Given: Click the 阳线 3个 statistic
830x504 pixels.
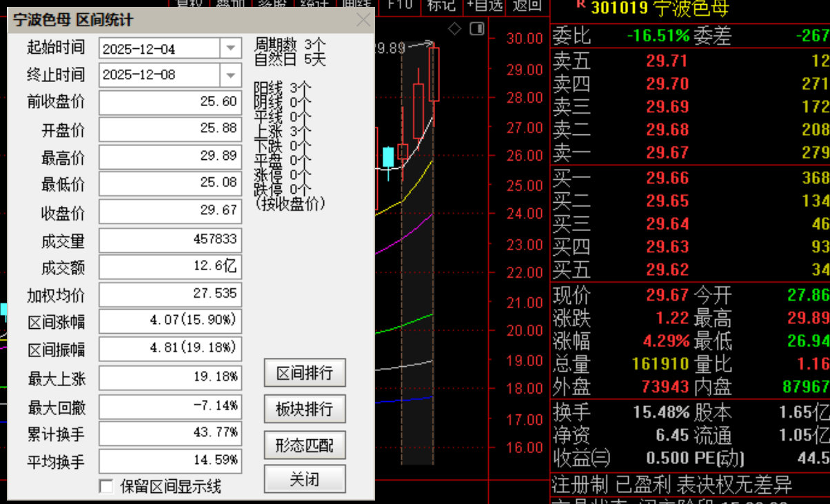Looking at the screenshot, I should [x=283, y=88].
